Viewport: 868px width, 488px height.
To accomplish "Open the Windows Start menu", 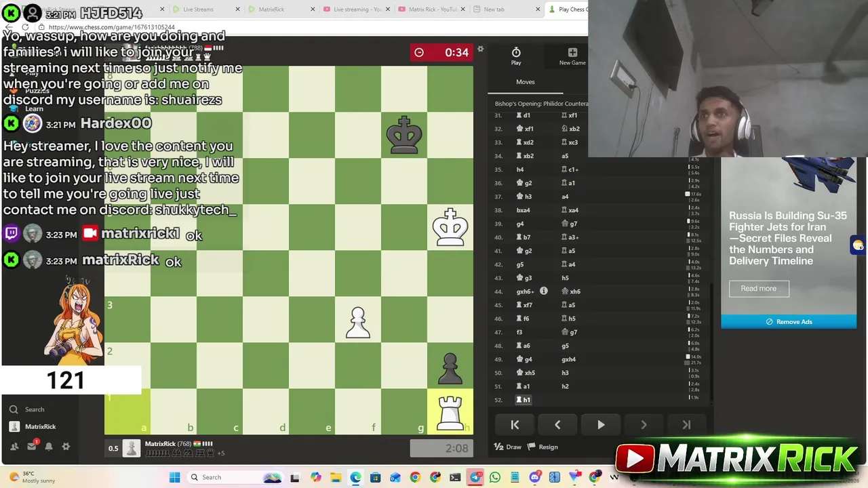I will (x=174, y=477).
